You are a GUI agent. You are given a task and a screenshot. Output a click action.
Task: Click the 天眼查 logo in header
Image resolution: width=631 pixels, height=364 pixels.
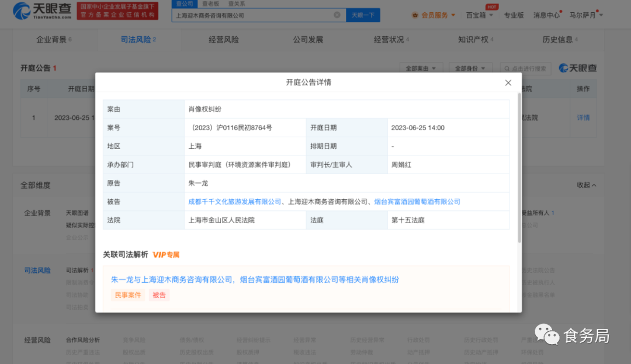point(42,11)
